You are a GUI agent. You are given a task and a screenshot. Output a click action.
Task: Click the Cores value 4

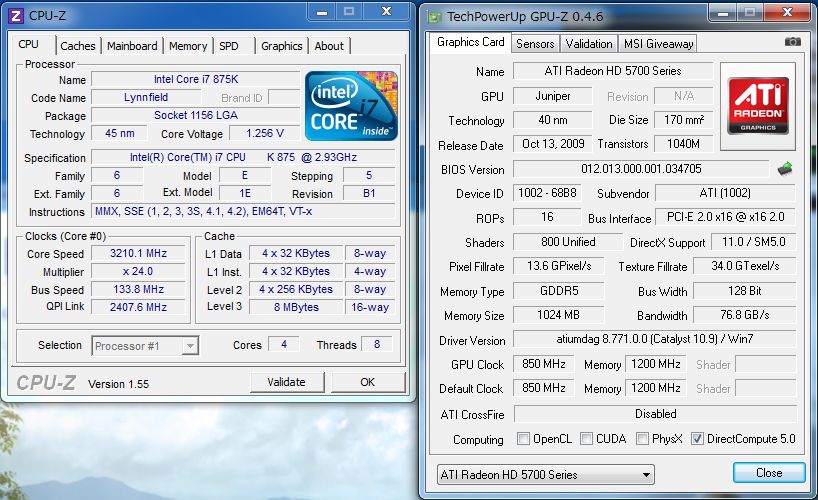click(x=284, y=344)
